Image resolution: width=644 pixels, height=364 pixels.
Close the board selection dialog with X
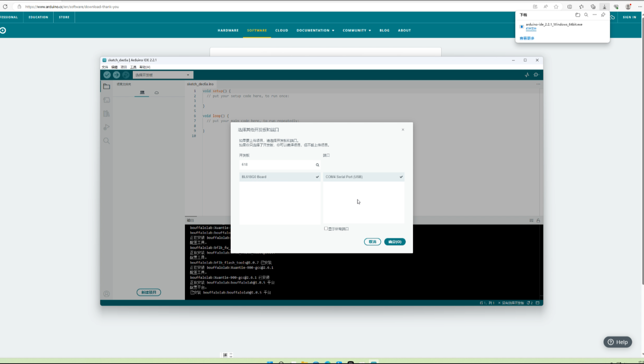(403, 130)
